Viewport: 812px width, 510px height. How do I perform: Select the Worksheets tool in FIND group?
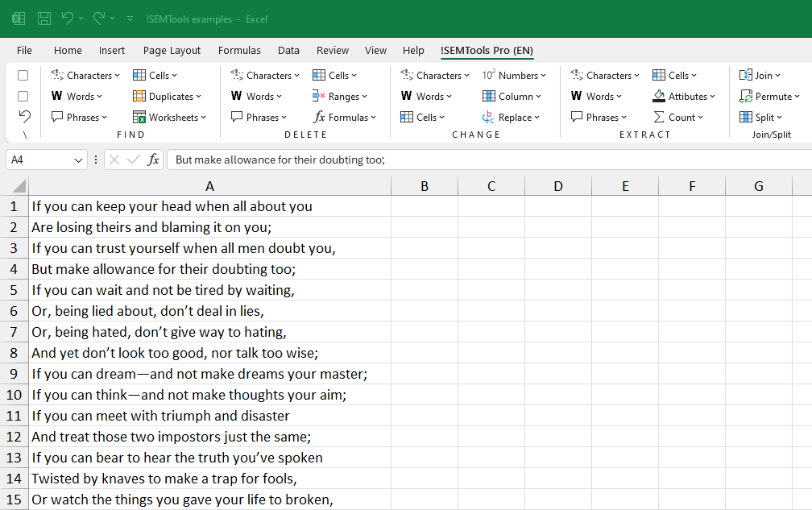pyautogui.click(x=170, y=117)
